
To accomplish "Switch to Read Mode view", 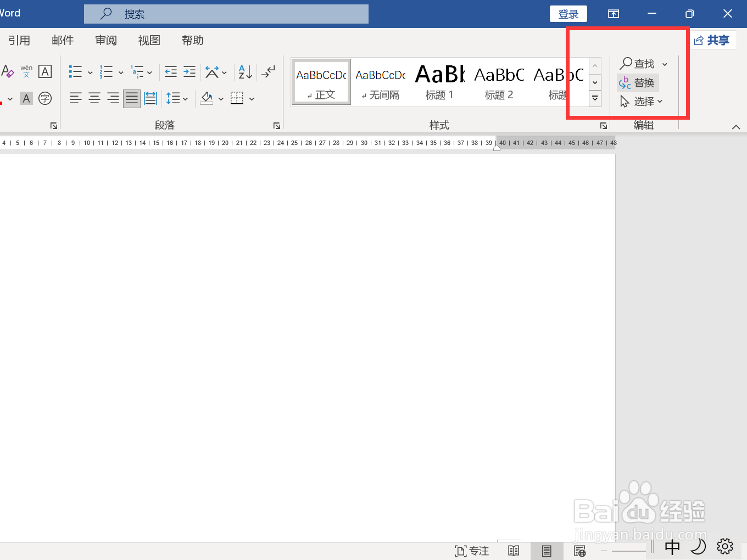I will pos(514,551).
